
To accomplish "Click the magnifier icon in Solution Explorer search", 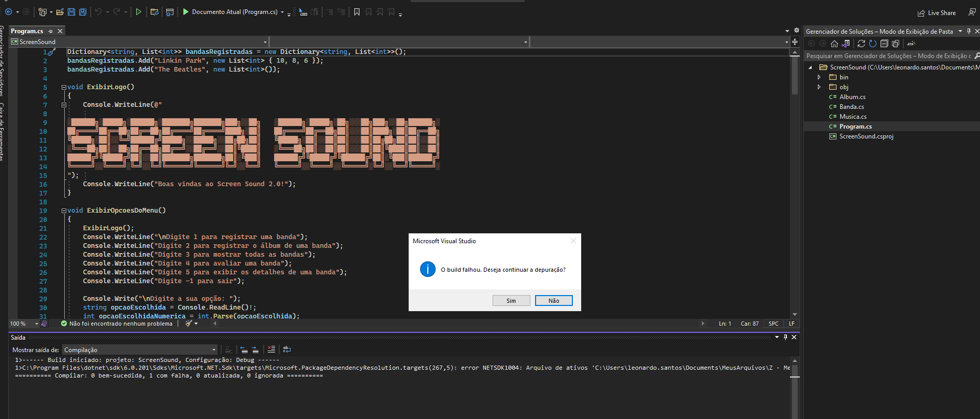I will 976,55.
